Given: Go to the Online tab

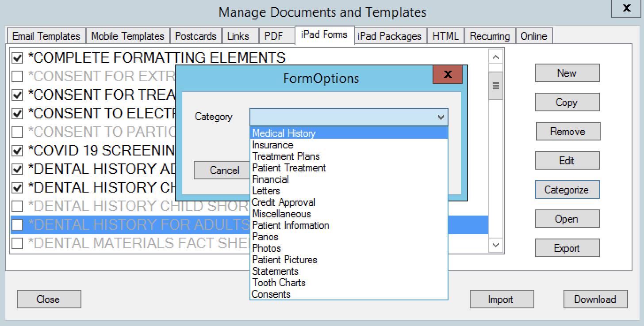Looking at the screenshot, I should click(533, 36).
